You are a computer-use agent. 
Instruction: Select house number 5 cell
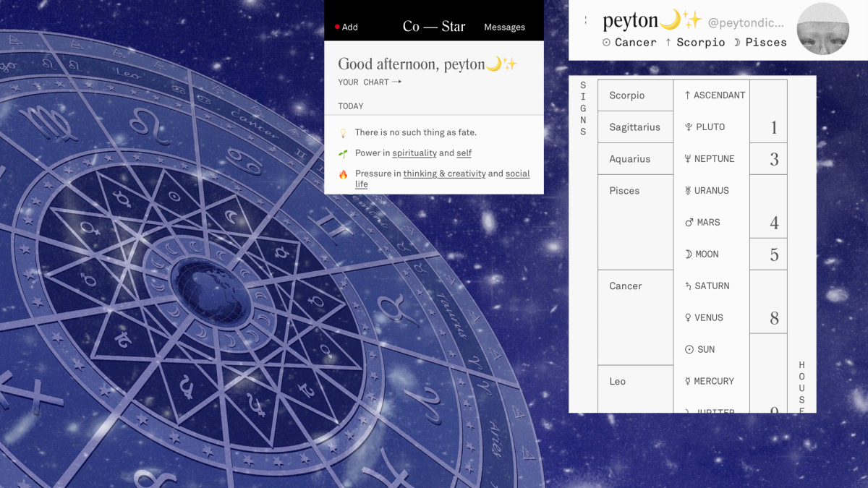(768, 254)
